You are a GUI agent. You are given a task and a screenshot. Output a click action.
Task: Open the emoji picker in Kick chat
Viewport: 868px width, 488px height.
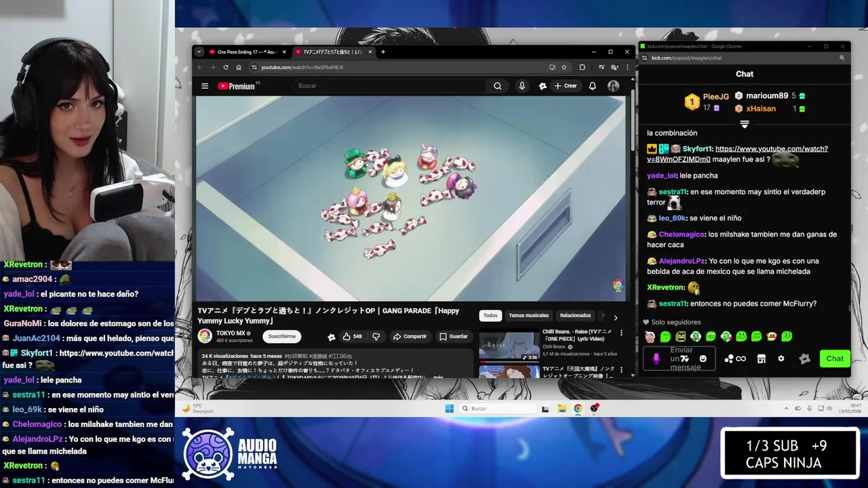703,359
